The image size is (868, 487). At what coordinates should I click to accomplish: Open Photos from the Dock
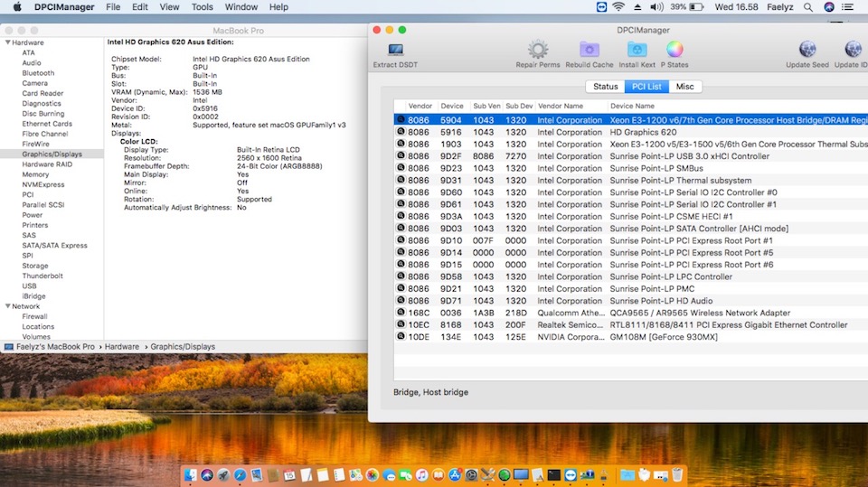click(373, 475)
